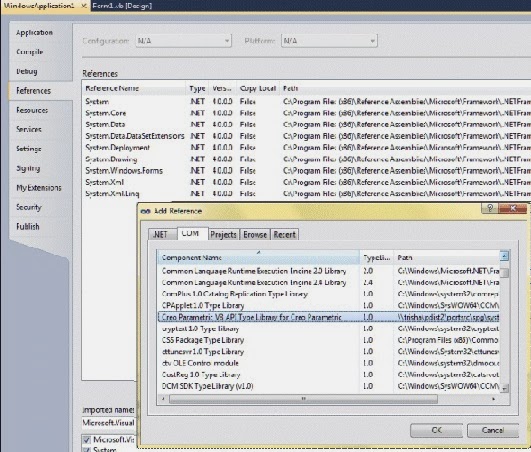Open the Configuration dropdown
531x452 pixels.
pos(184,41)
